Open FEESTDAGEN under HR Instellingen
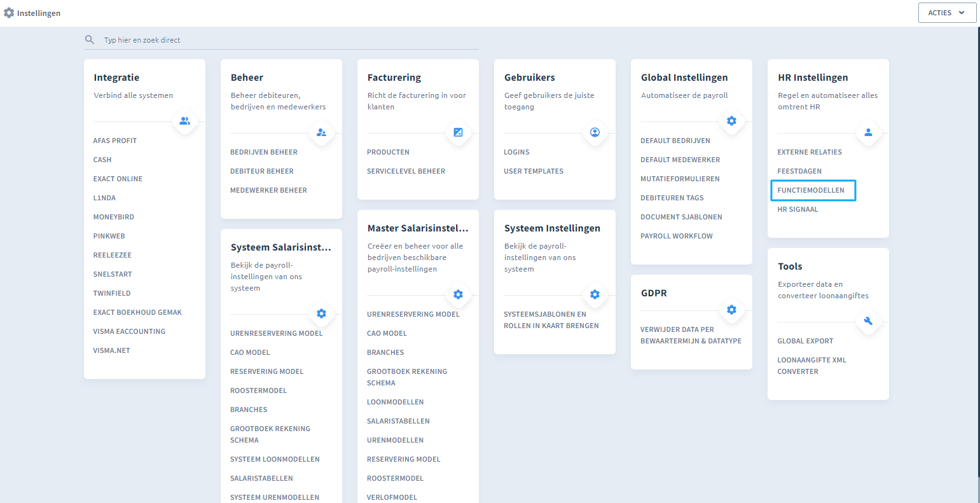The height and width of the screenshot is (503, 980). click(799, 171)
